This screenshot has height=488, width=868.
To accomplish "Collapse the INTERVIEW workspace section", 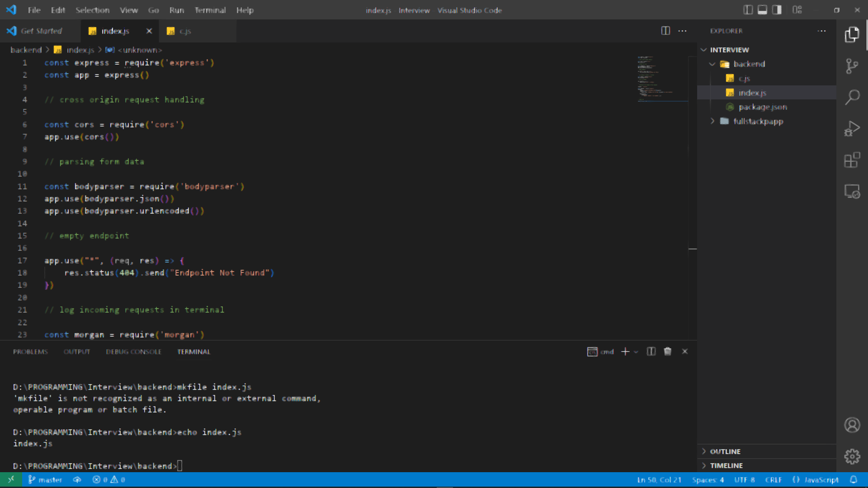I will 767,50.
